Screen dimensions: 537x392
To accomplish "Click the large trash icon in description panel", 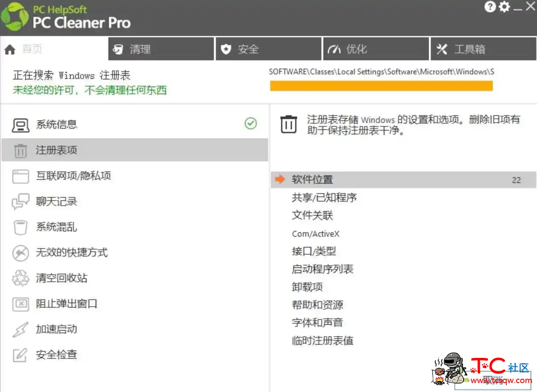I will tap(288, 124).
